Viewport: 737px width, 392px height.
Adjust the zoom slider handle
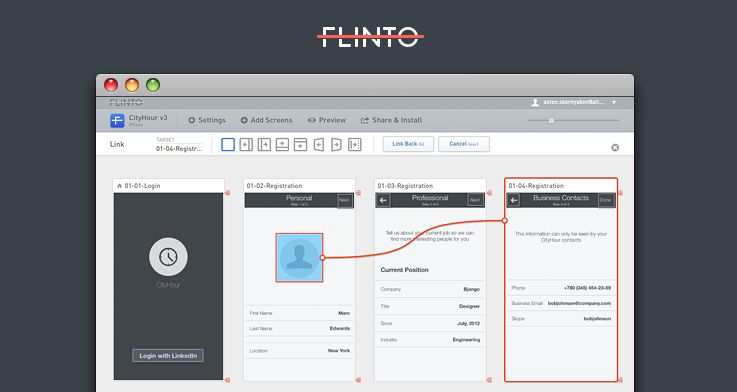(x=551, y=121)
